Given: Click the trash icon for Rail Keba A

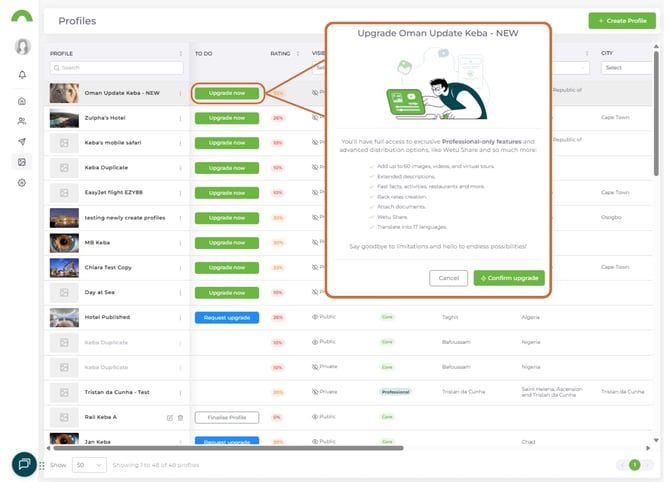Looking at the screenshot, I should [x=180, y=417].
